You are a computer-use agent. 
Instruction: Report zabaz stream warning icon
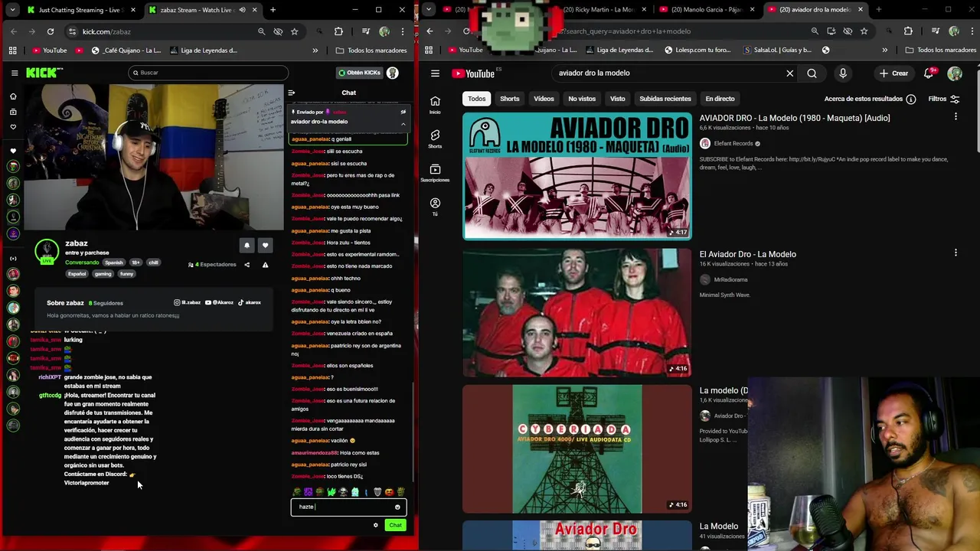pyautogui.click(x=265, y=265)
